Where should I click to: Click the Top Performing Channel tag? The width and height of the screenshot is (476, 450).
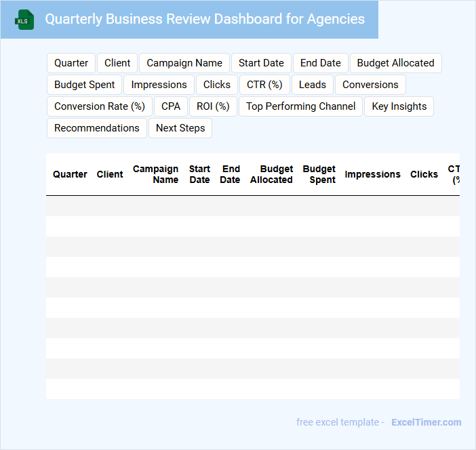point(300,106)
